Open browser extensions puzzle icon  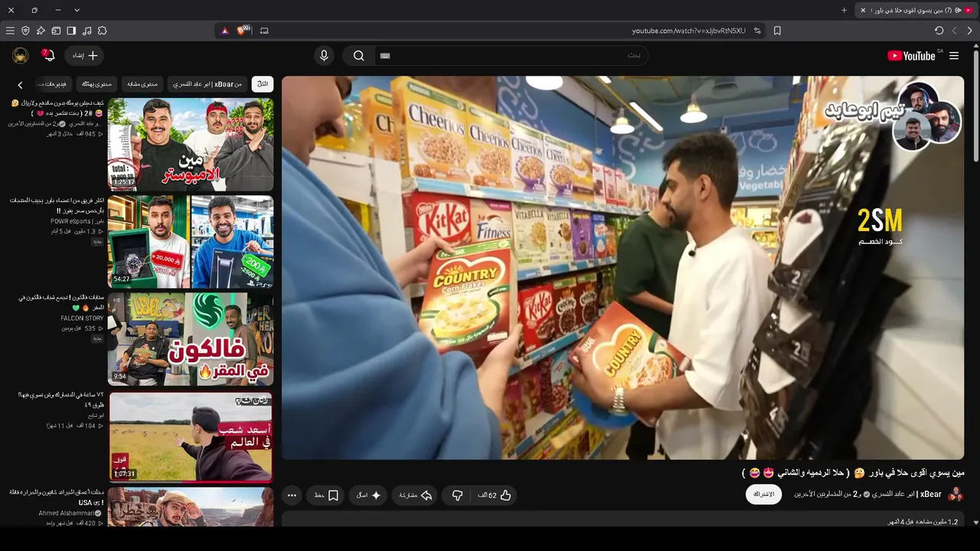pyautogui.click(x=102, y=31)
